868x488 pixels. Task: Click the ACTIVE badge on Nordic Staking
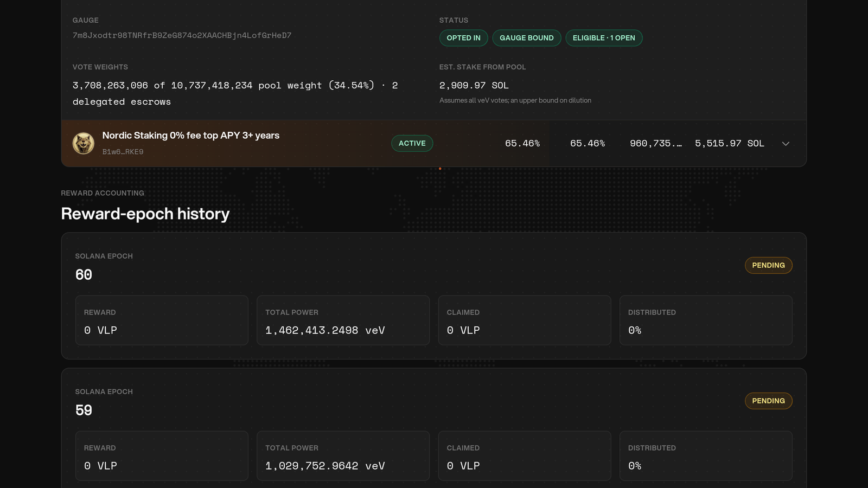click(x=412, y=143)
